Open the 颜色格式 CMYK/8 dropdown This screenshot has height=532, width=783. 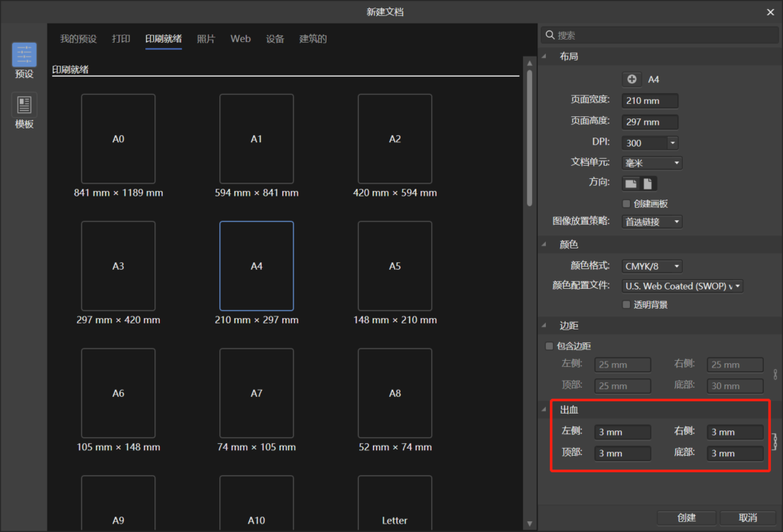tap(652, 266)
